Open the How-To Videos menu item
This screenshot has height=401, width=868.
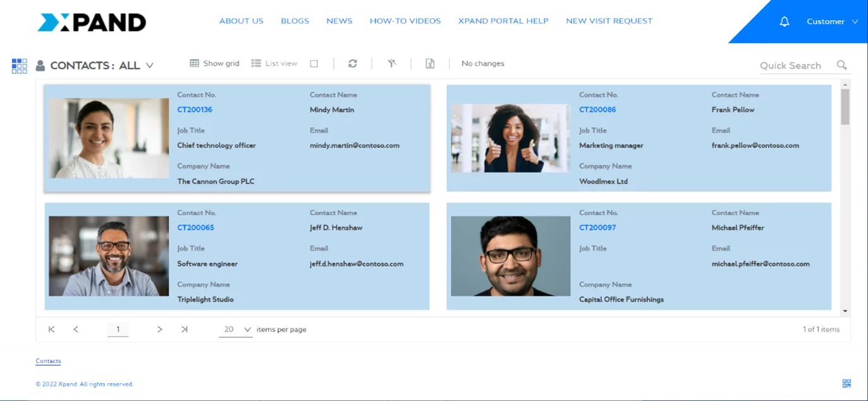[x=405, y=21]
